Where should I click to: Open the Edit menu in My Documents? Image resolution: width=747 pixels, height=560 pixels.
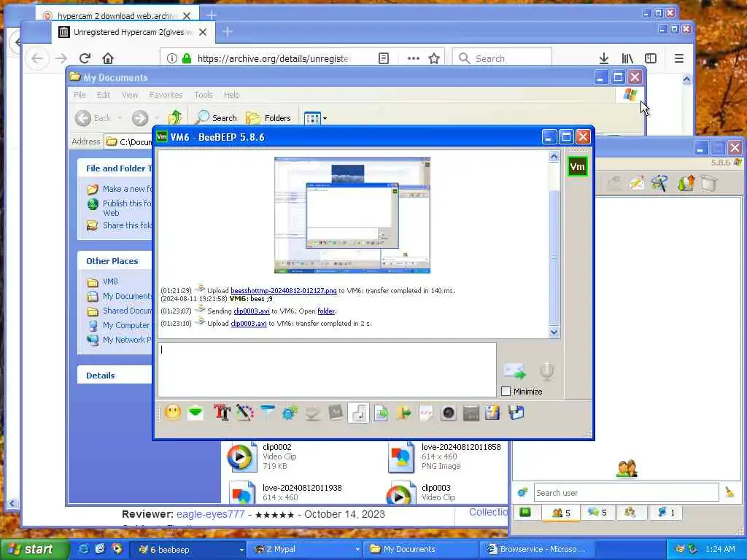pyautogui.click(x=104, y=95)
